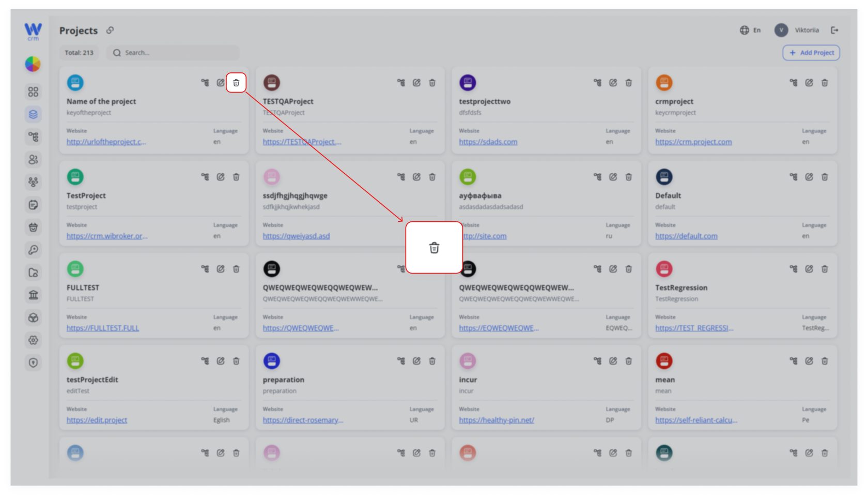Delete the FULLTEST project
This screenshot has width=868, height=498.
(x=236, y=269)
